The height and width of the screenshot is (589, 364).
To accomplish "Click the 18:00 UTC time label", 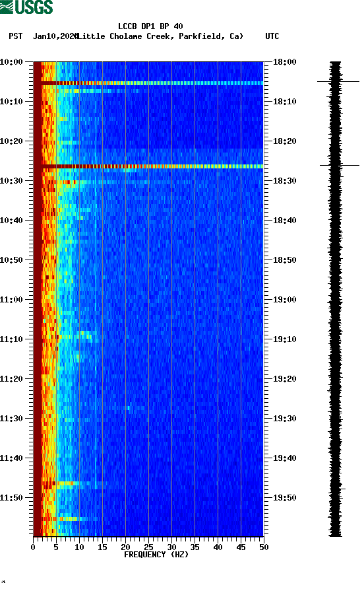I will [x=285, y=62].
